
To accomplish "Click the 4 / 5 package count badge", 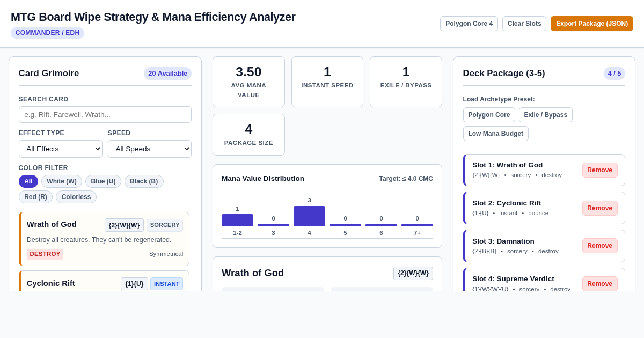I will (x=614, y=74).
